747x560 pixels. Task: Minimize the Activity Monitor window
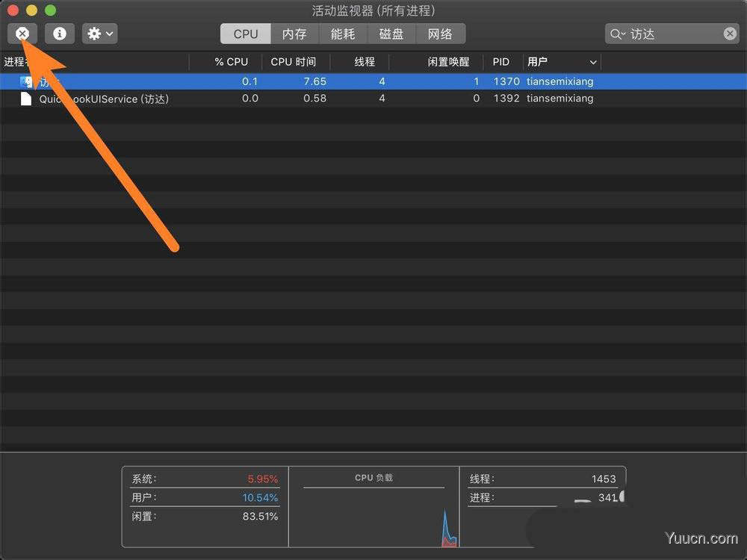click(31, 10)
